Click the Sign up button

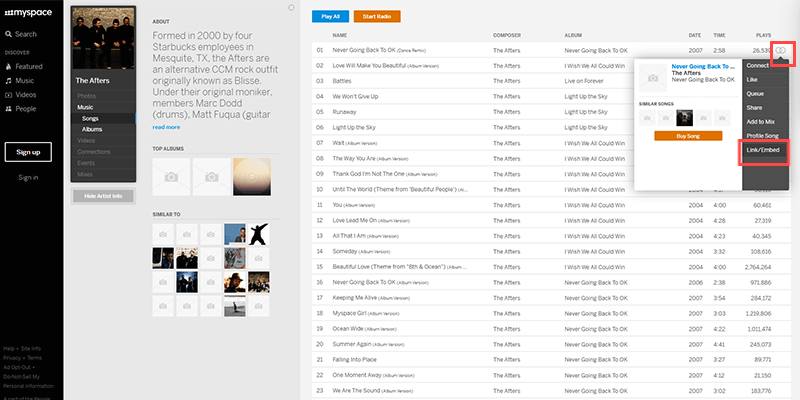(x=28, y=152)
